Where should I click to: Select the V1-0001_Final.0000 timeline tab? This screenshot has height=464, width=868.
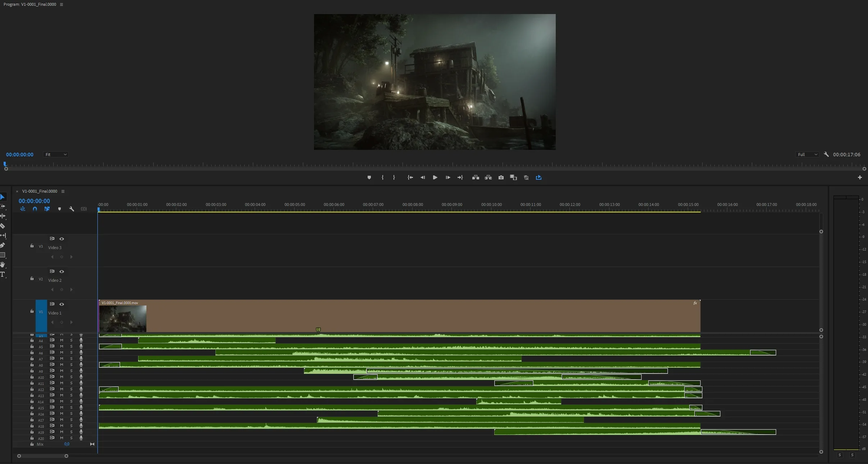pos(40,191)
